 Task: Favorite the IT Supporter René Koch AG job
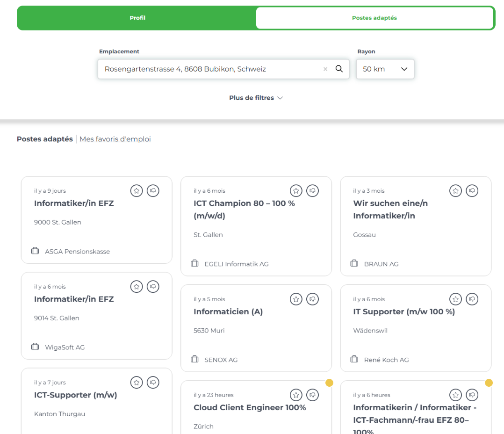point(455,299)
